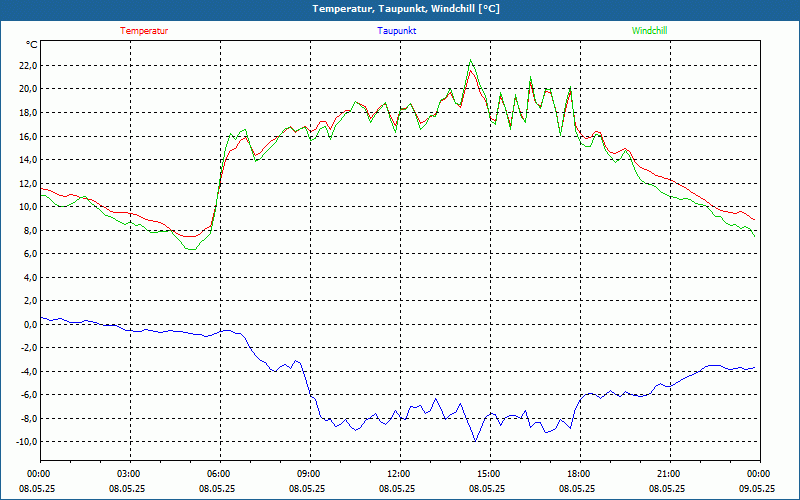This screenshot has height=500, width=800.
Task: Click the 0,0 y-axis value
Action: click(31, 324)
